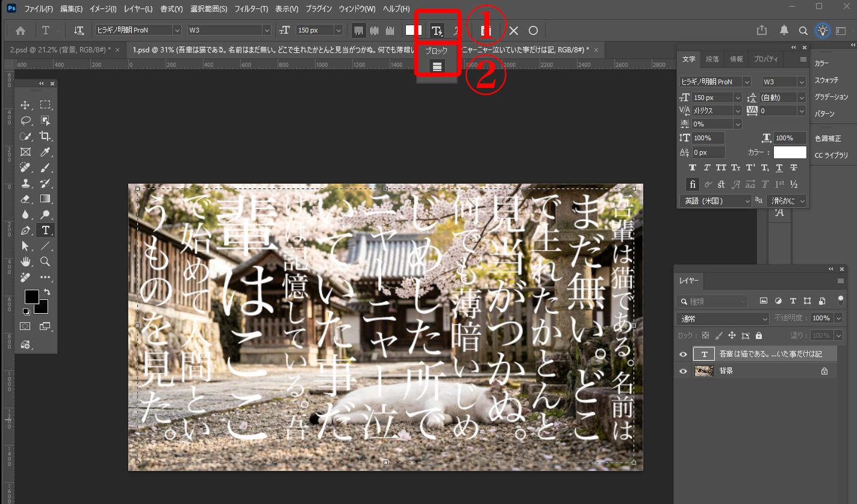Image resolution: width=857 pixels, height=504 pixels.
Task: Toggle visibility of the 背景 layer
Action: (x=683, y=371)
